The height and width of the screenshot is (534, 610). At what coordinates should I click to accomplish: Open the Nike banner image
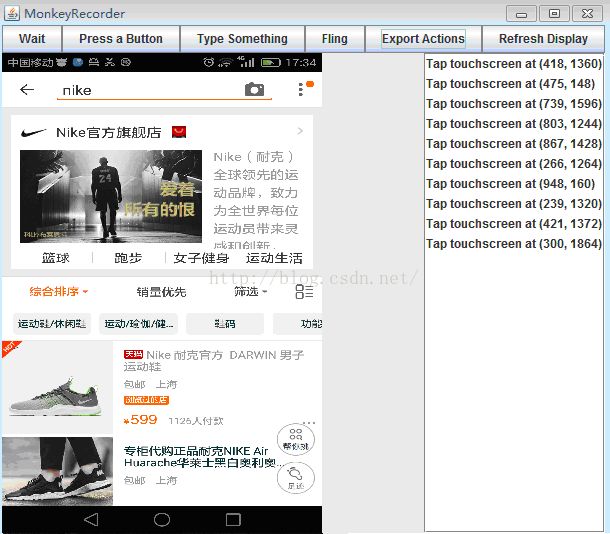111,196
